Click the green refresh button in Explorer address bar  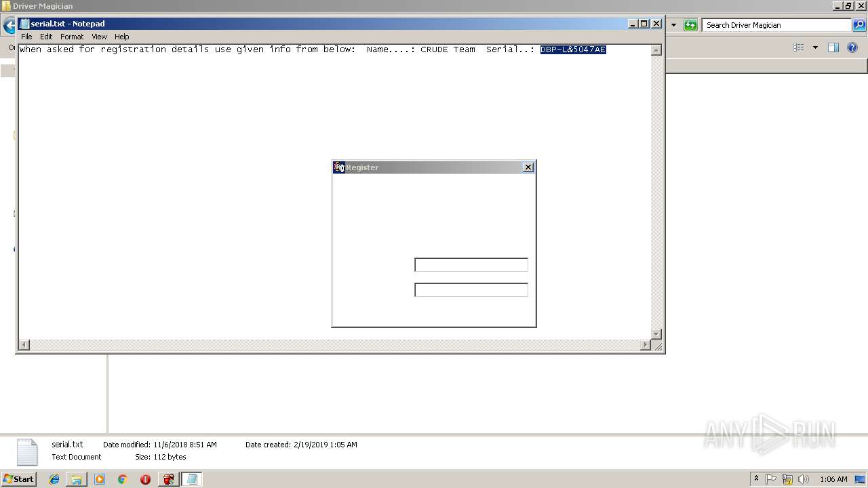pos(690,25)
